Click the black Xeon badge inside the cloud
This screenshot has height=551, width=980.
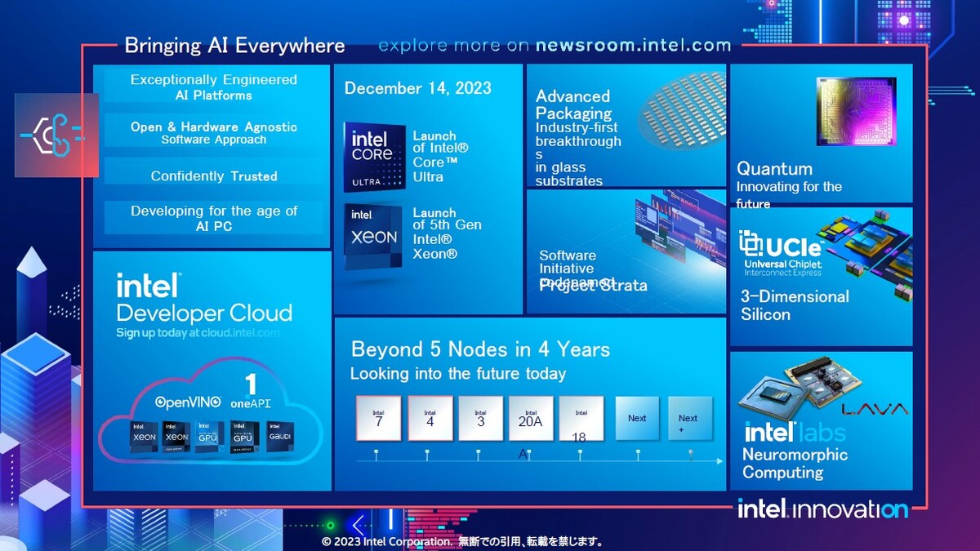coord(175,437)
